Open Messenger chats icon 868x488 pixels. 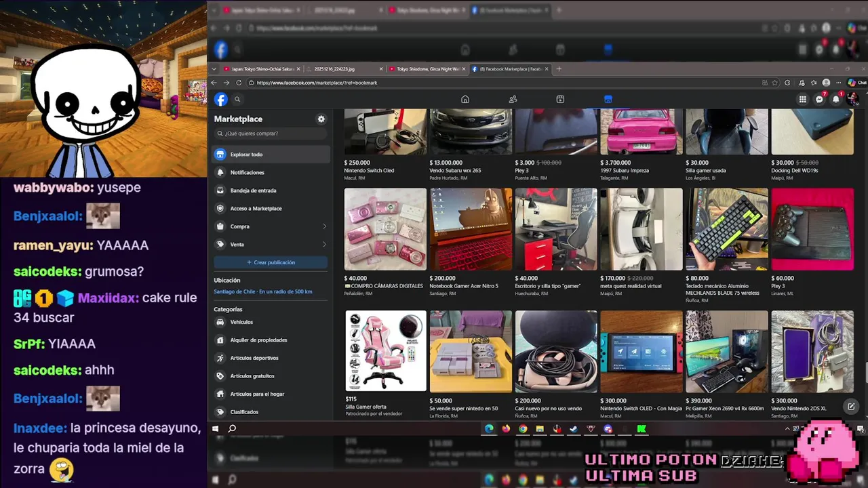[819, 100]
